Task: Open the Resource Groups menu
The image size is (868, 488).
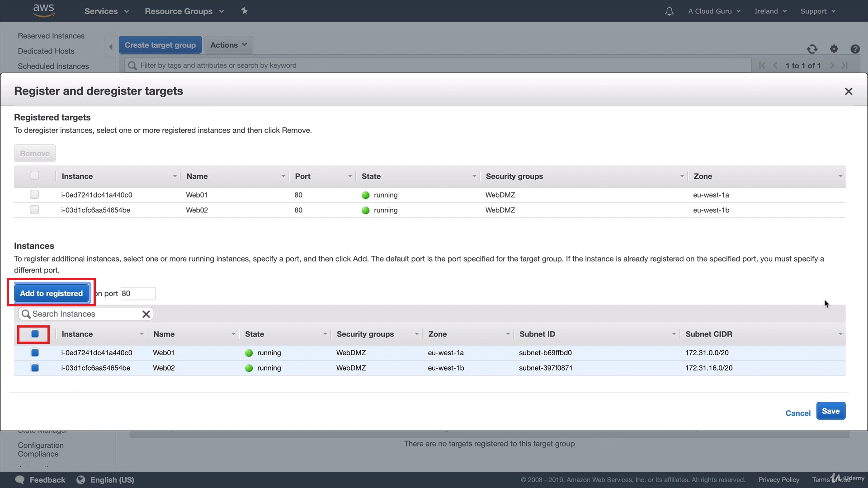Action: tap(184, 11)
